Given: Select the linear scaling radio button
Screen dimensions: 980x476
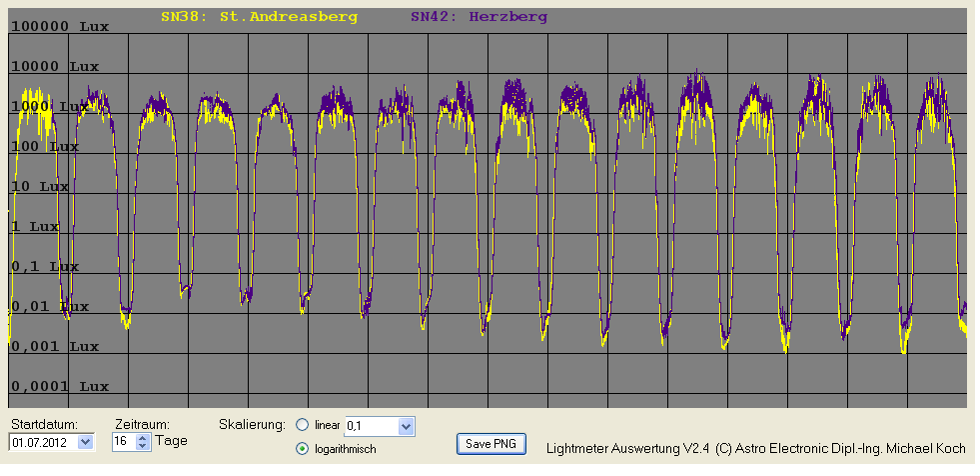Looking at the screenshot, I should (303, 426).
